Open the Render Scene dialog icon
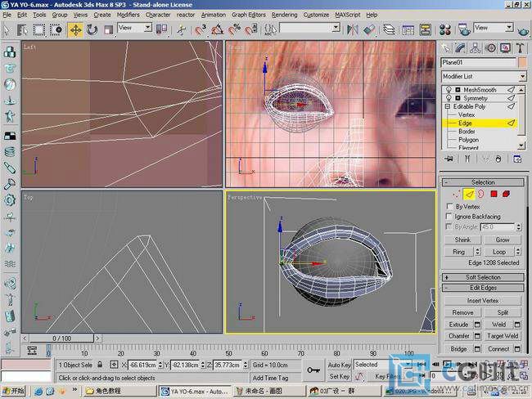 tap(464, 29)
